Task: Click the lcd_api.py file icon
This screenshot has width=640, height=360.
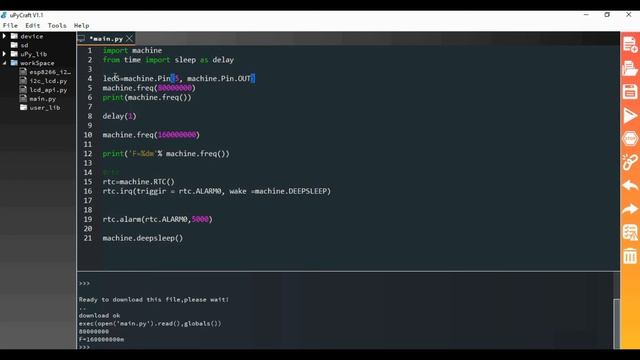Action: pyautogui.click(x=23, y=89)
